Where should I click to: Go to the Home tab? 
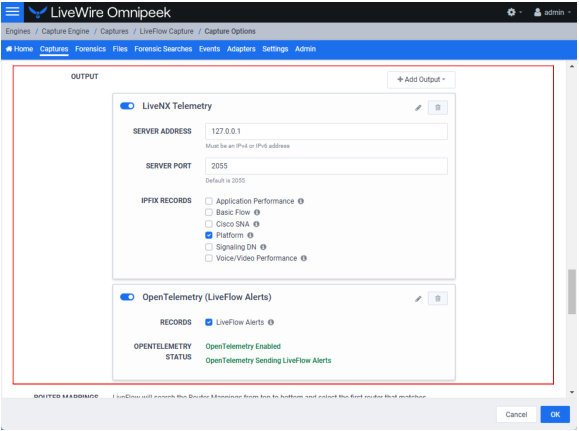[x=20, y=49]
